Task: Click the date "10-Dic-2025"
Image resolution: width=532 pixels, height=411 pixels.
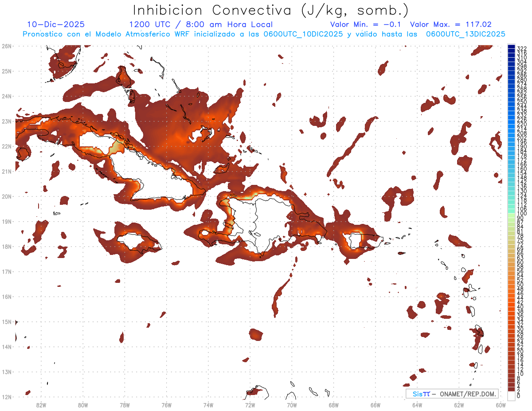Action: 56,24
